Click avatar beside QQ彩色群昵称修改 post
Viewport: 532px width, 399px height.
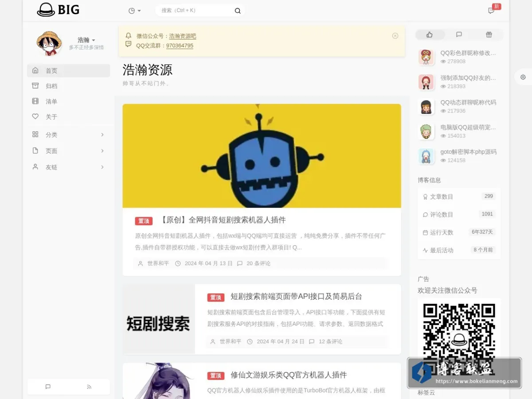point(426,57)
